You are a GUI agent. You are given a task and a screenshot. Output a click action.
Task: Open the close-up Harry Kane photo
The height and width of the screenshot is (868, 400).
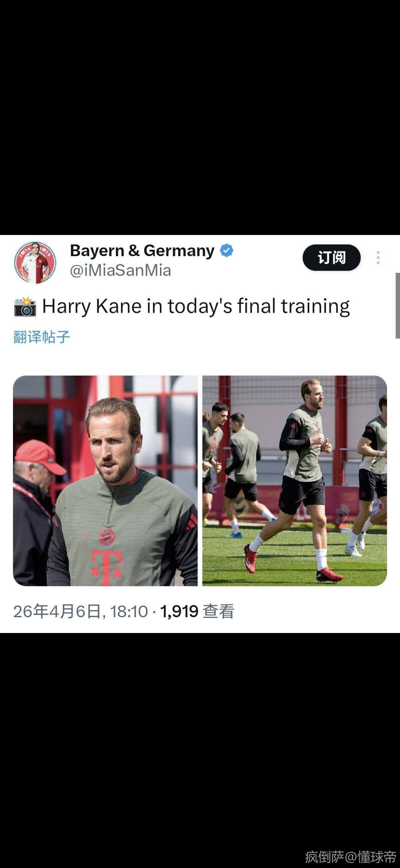(x=105, y=481)
